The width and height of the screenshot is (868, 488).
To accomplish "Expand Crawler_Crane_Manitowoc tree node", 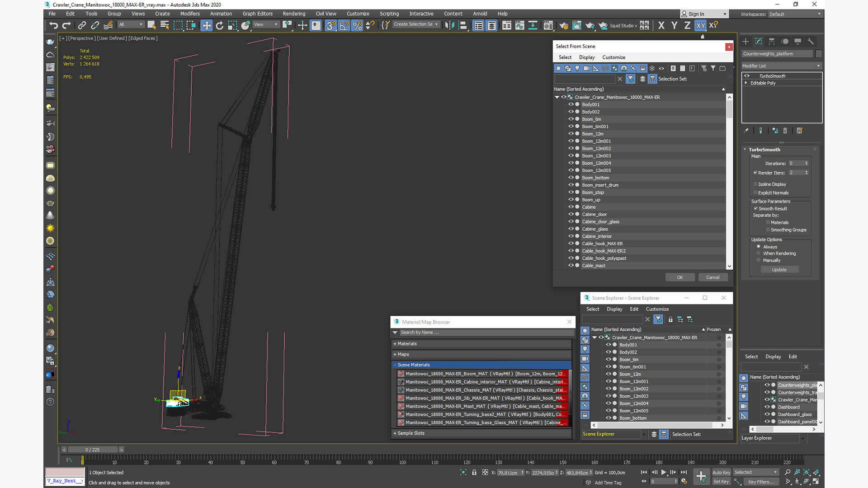I will (x=556, y=97).
